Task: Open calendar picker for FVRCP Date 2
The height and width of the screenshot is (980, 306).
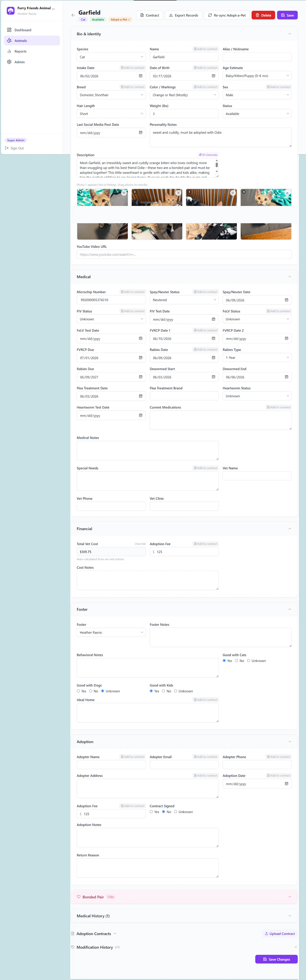Action: coord(286,339)
